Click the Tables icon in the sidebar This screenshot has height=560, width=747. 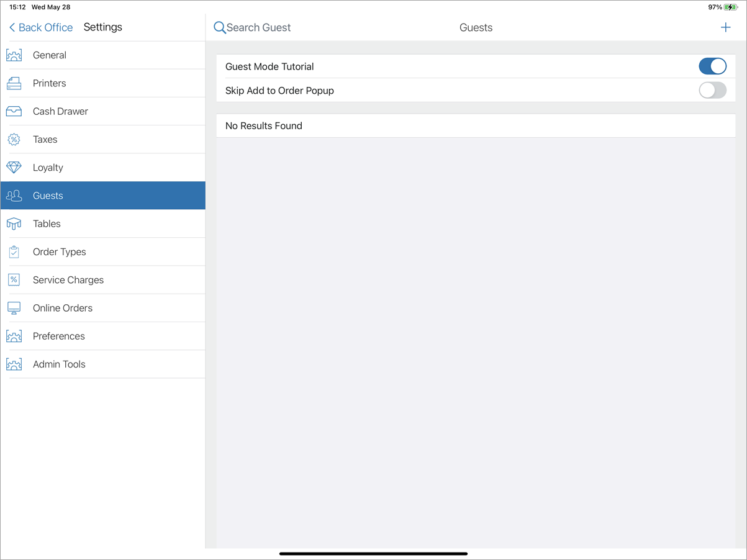pyautogui.click(x=14, y=224)
